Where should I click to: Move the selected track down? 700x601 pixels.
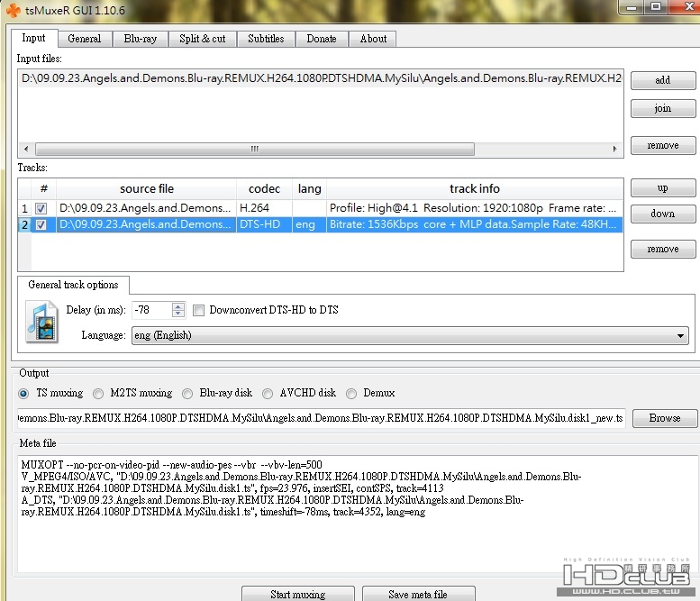pyautogui.click(x=663, y=214)
